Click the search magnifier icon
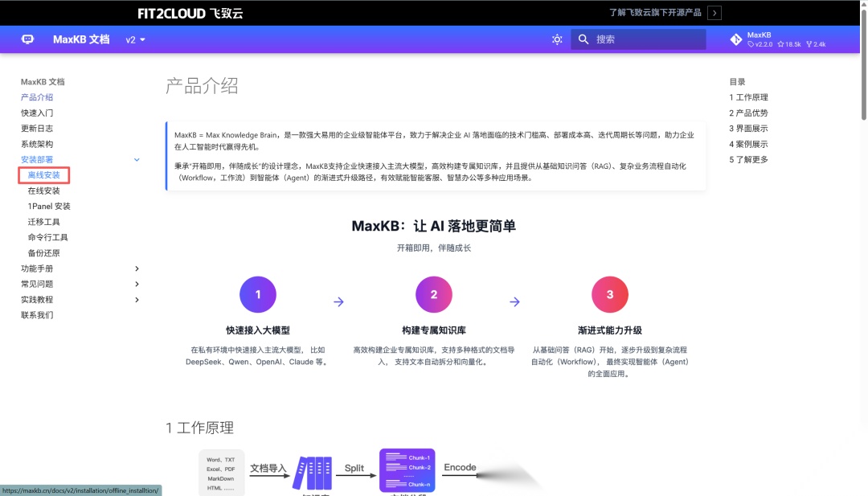Image resolution: width=868 pixels, height=496 pixels. tap(583, 39)
